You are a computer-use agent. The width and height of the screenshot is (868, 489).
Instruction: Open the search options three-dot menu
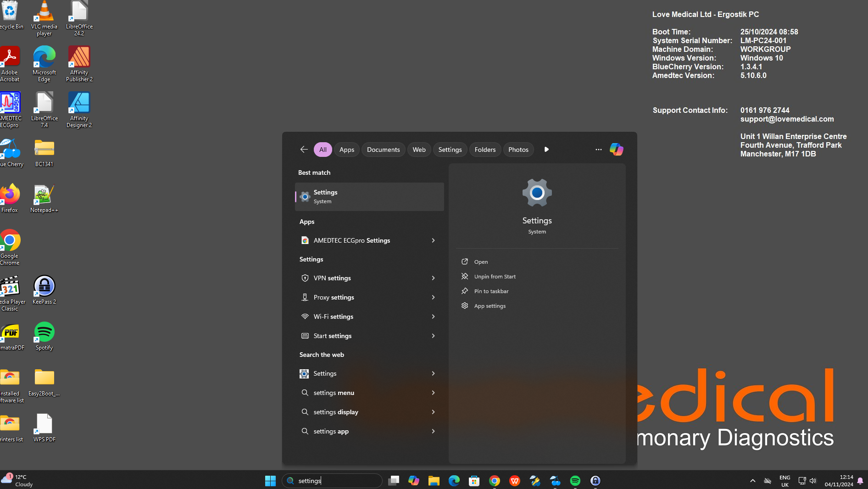598,150
